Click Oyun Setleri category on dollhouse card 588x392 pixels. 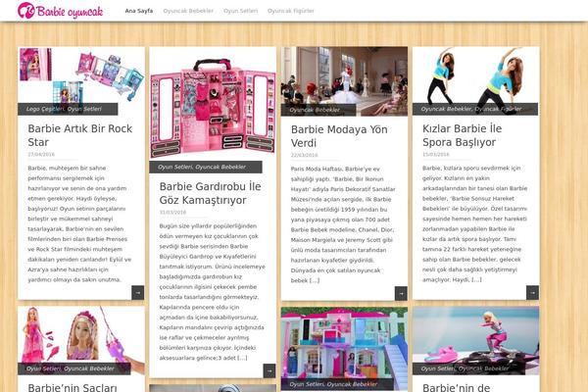pos(307,384)
